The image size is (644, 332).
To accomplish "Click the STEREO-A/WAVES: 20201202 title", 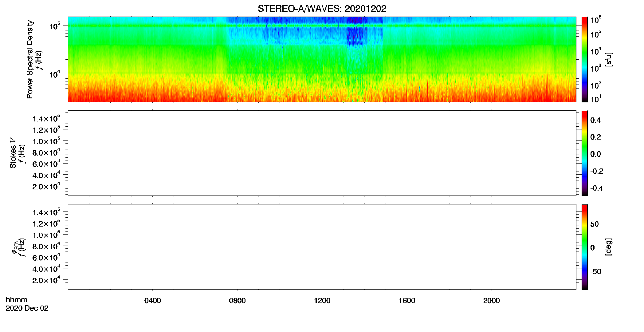I will click(x=322, y=9).
